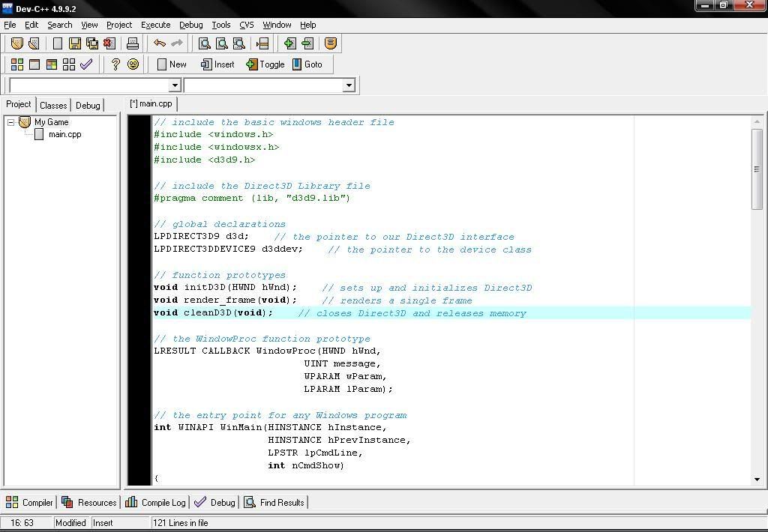768x532 pixels.
Task: Click the Close file red X icon
Action: tap(109, 43)
